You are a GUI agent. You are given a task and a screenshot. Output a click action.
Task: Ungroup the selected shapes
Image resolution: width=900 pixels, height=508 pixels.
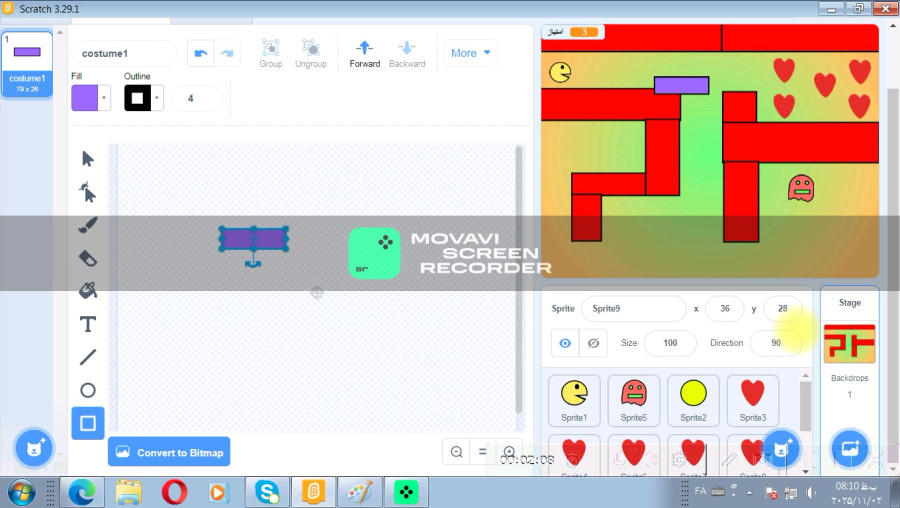coord(311,53)
